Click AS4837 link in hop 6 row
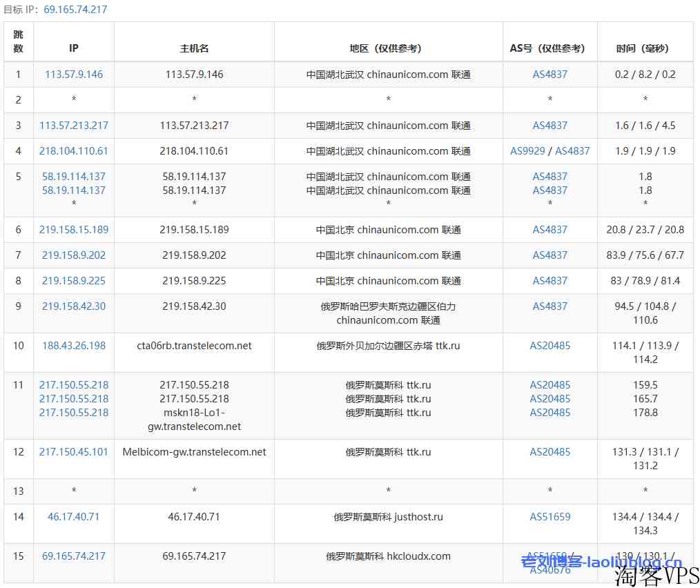This screenshot has height=588, width=700. 550,230
